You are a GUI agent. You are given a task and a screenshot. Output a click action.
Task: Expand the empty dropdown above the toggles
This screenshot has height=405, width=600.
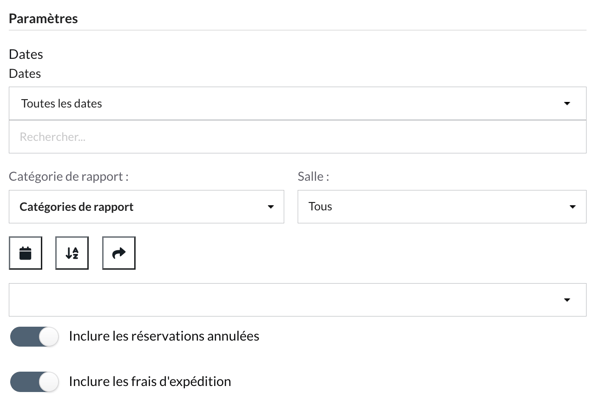tap(298, 300)
